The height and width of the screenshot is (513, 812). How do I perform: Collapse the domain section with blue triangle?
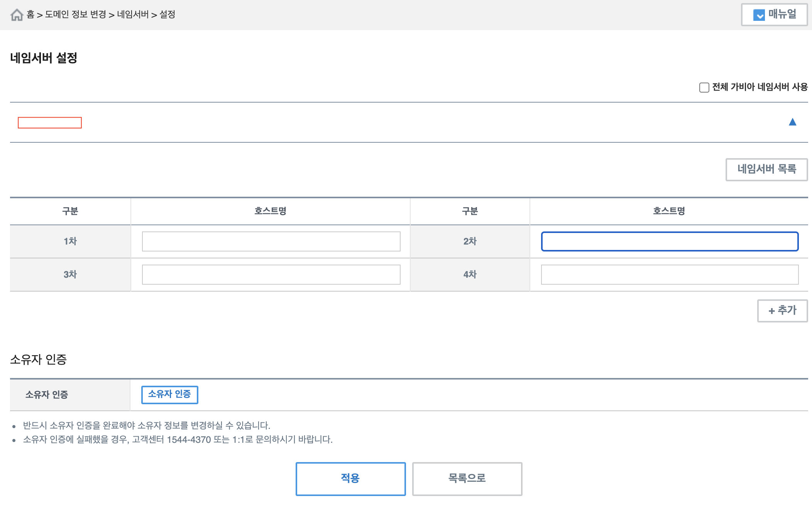coord(792,122)
